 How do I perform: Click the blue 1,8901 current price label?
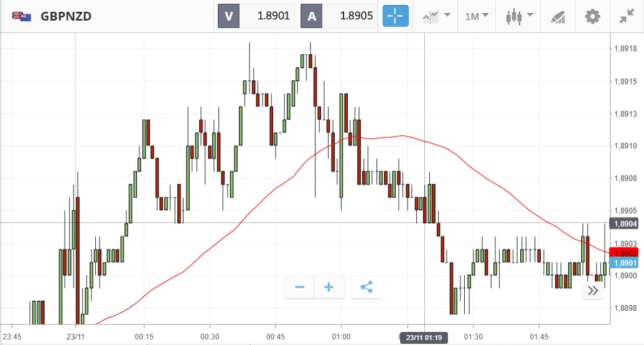[624, 263]
